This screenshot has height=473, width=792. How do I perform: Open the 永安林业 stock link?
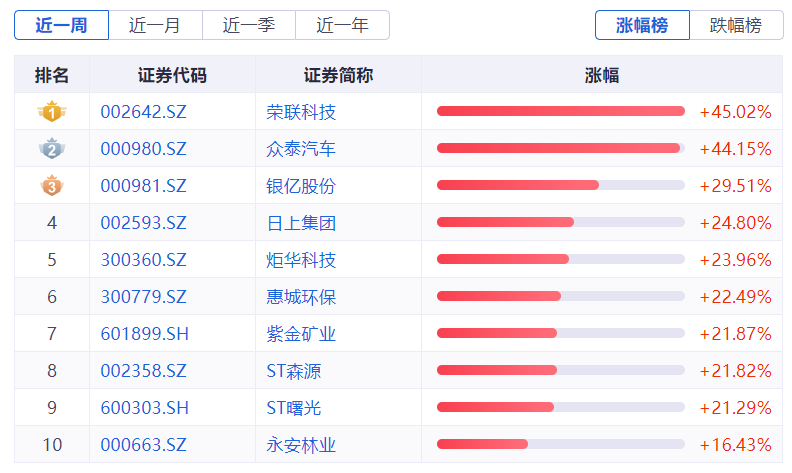(x=301, y=445)
